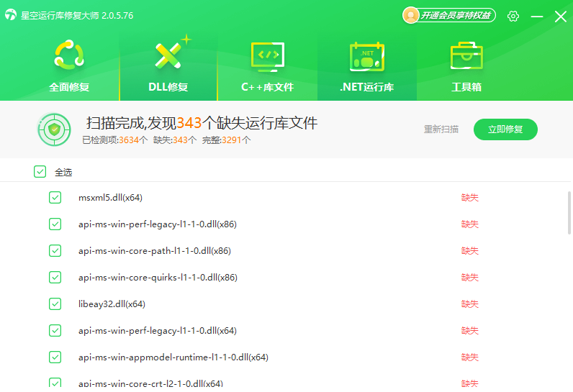The width and height of the screenshot is (573, 392).
Task: Open the .NET运行库 icon
Action: click(x=366, y=56)
